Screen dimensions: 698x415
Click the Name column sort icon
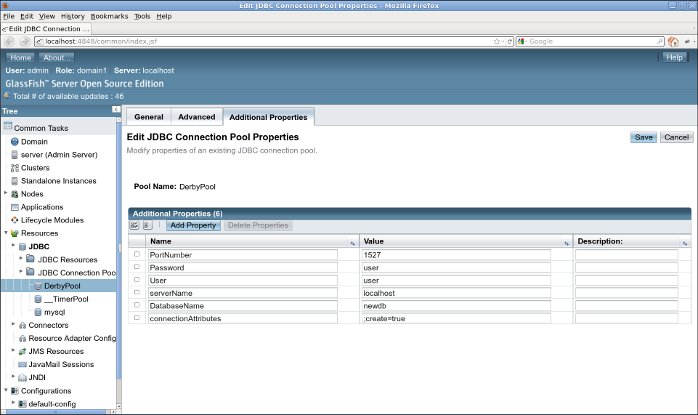(352, 243)
